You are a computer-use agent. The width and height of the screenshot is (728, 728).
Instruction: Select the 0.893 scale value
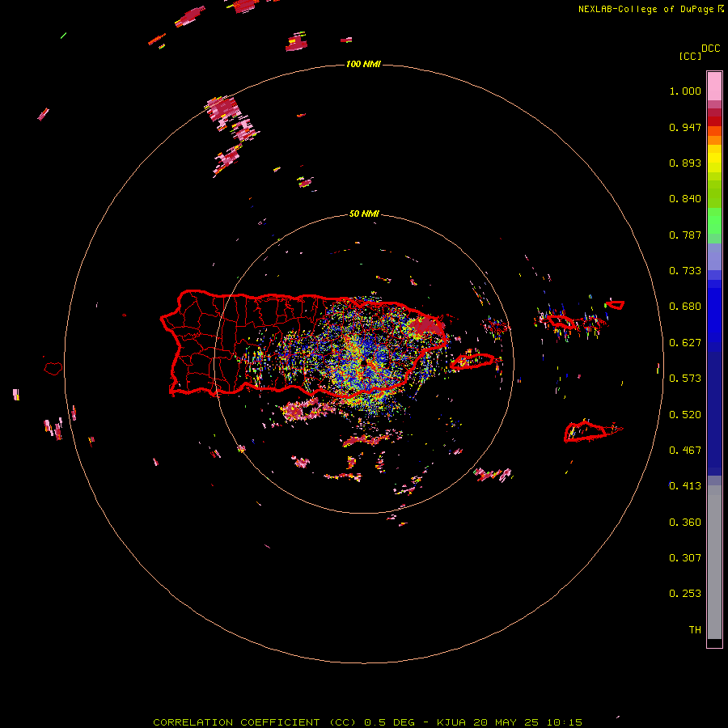685,163
